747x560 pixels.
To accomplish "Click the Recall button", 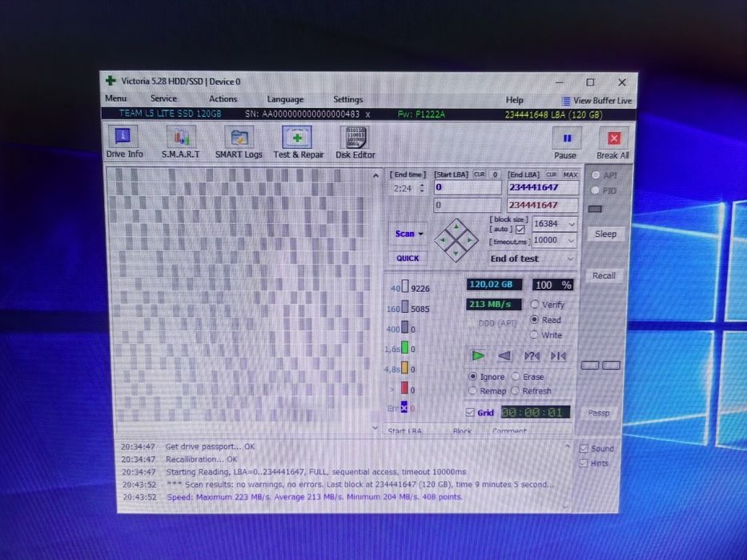I will [604, 276].
